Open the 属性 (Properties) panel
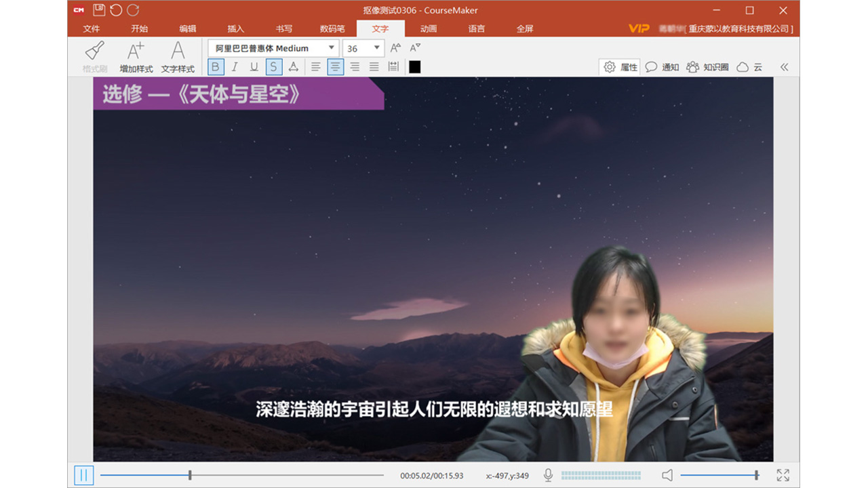The width and height of the screenshot is (868, 488). (x=618, y=66)
